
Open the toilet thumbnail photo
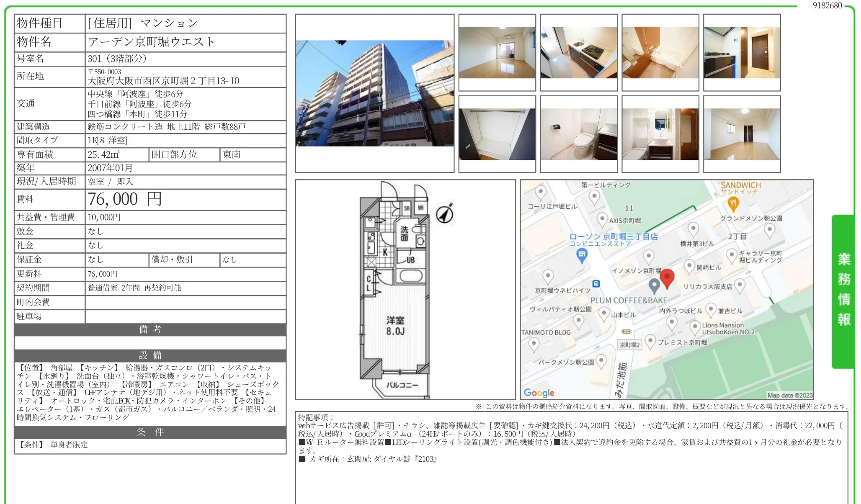578,134
